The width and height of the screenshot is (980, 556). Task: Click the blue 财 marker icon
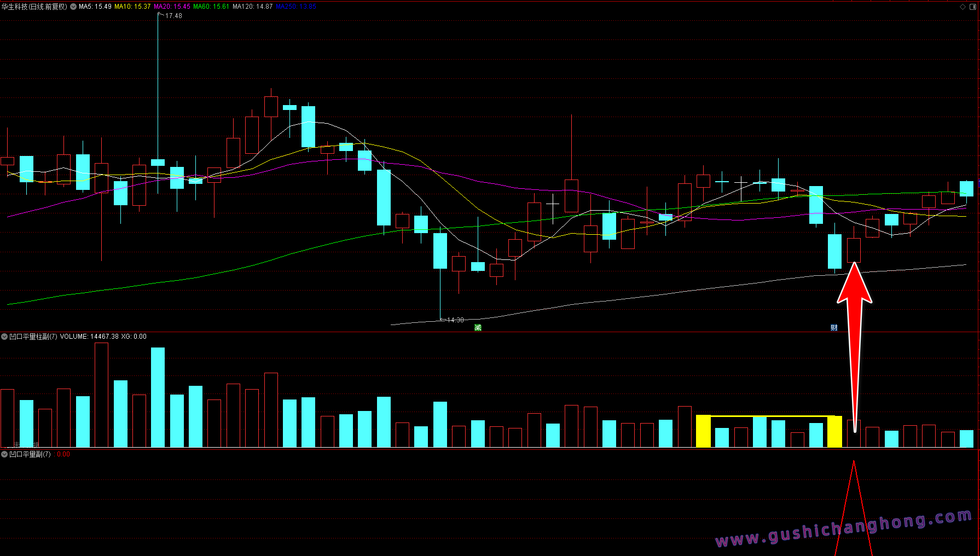click(x=834, y=327)
